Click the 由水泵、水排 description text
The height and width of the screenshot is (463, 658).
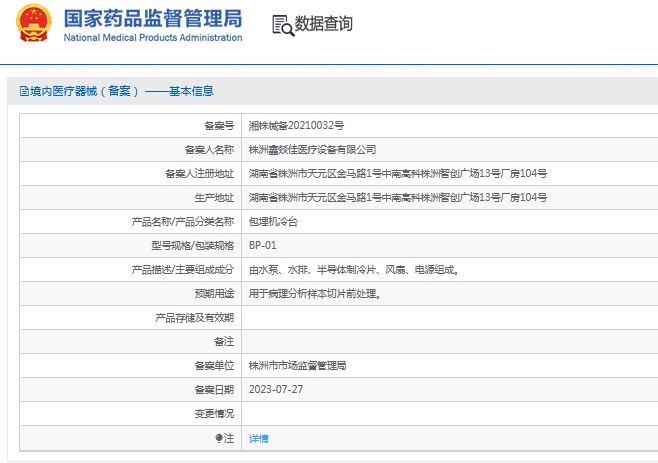coord(354,270)
